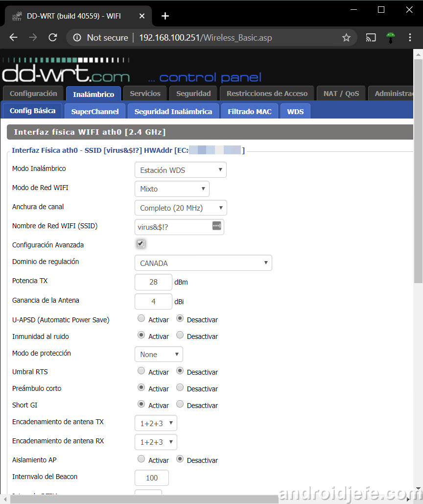Activate Aislamiento AP radio option
This screenshot has height=504, width=423.
[x=141, y=459]
